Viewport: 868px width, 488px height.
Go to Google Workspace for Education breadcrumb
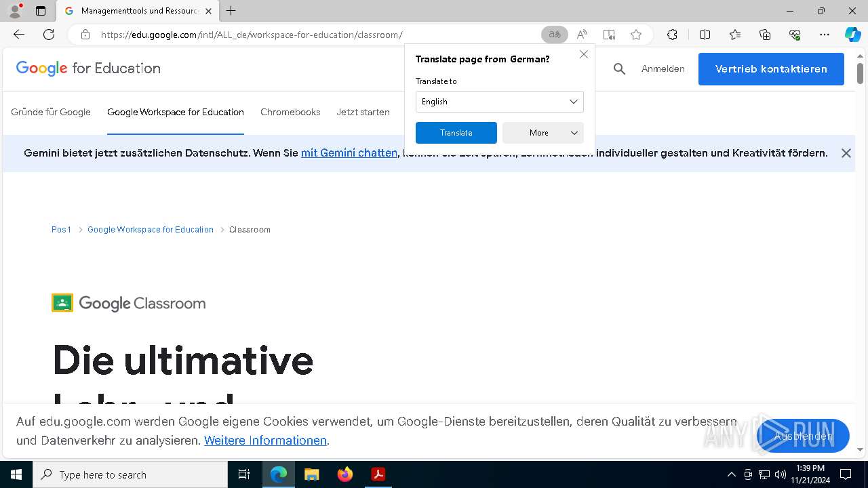pyautogui.click(x=151, y=230)
